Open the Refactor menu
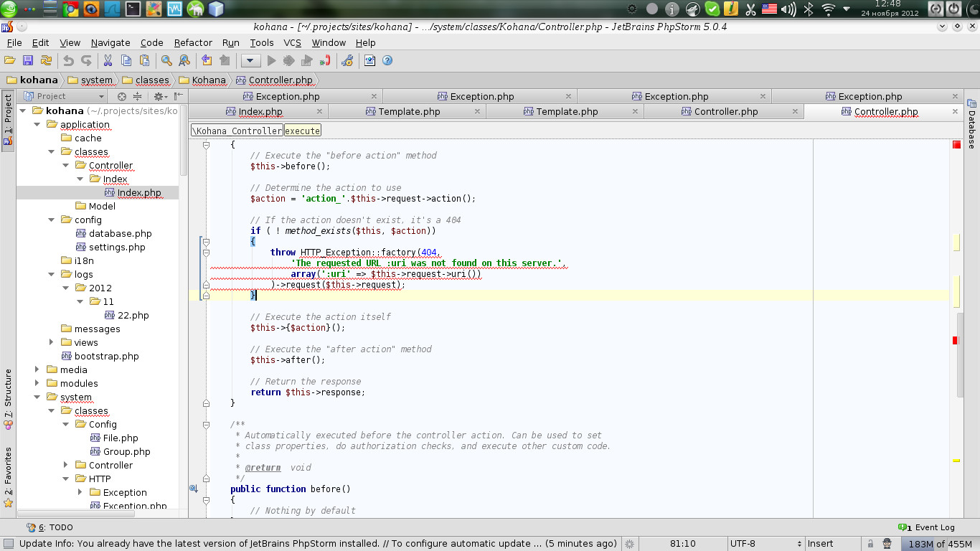980x551 pixels. (x=193, y=43)
